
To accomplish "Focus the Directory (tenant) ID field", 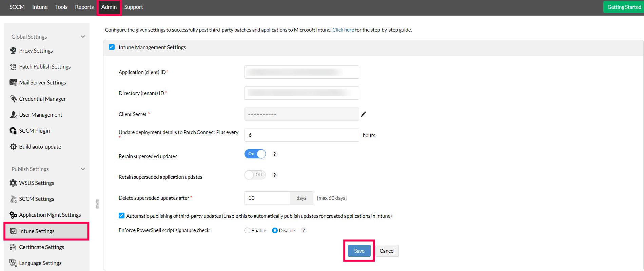I will [301, 93].
